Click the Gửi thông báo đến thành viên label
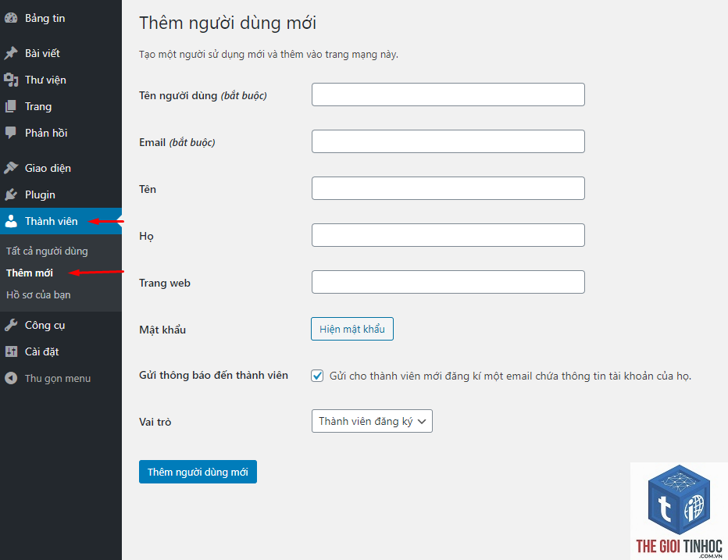Viewport: 728px width, 560px height. [x=213, y=375]
